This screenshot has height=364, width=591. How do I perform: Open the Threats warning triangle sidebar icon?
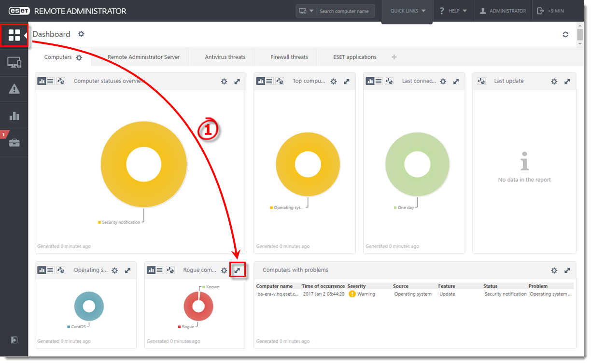click(x=14, y=89)
